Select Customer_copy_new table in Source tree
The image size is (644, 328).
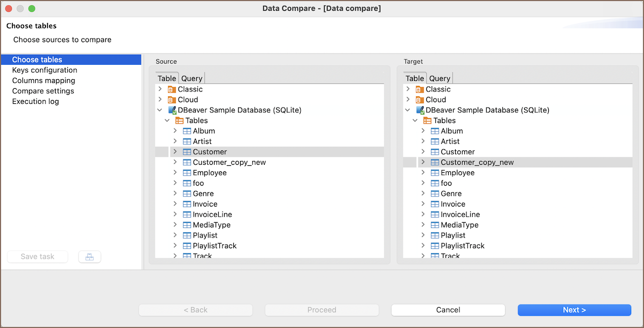coord(229,163)
